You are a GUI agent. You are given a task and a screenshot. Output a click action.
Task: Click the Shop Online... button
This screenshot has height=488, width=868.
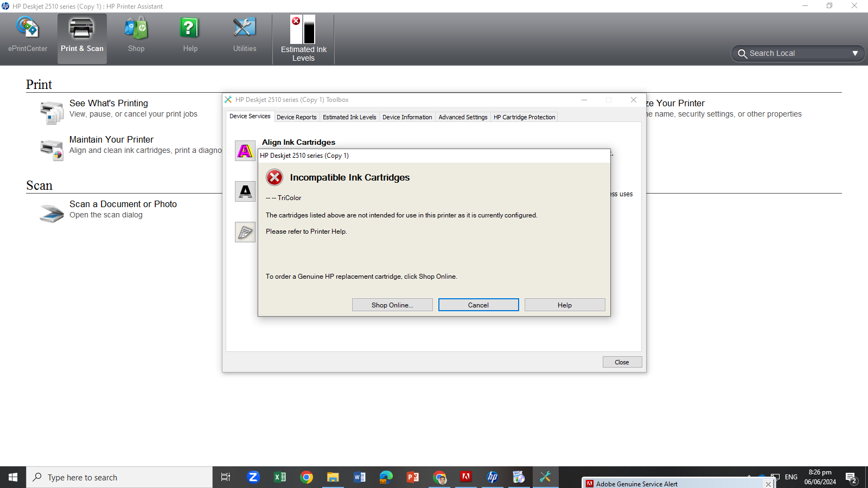click(392, 305)
